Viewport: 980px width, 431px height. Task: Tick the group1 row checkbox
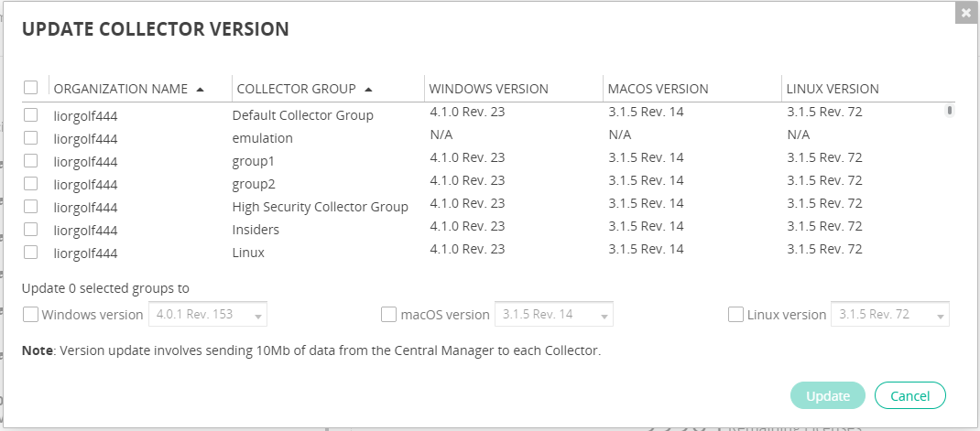(x=30, y=161)
